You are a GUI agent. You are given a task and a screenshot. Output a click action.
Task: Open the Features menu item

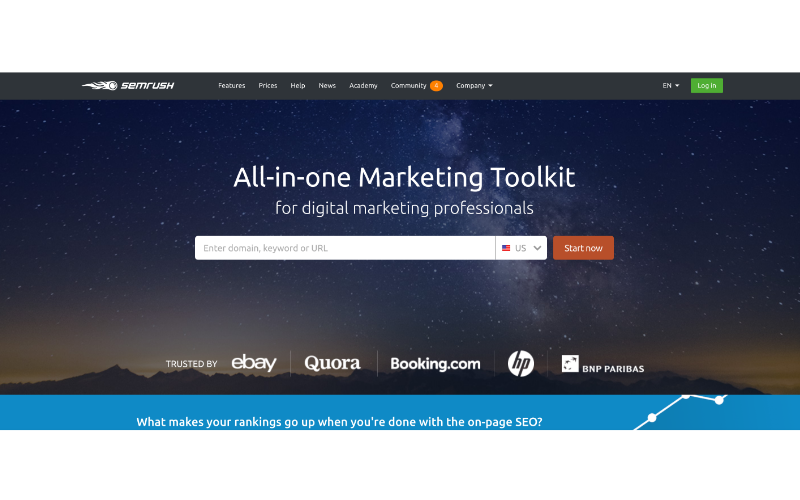232,86
